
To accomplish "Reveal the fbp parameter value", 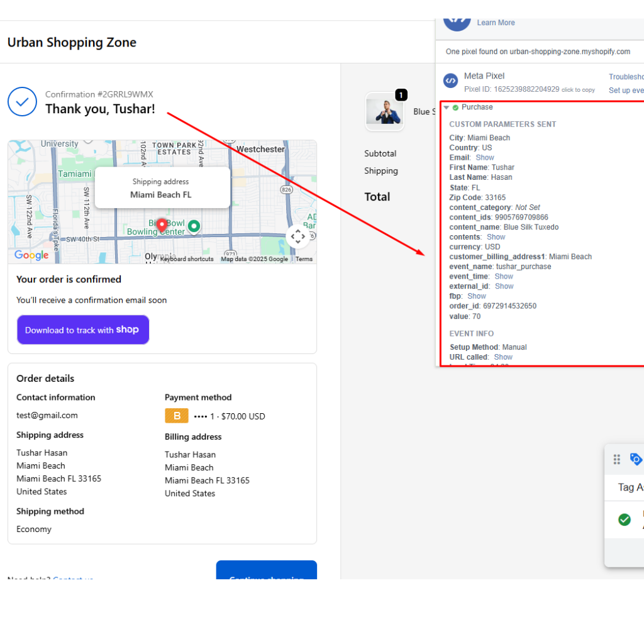I will (x=477, y=296).
